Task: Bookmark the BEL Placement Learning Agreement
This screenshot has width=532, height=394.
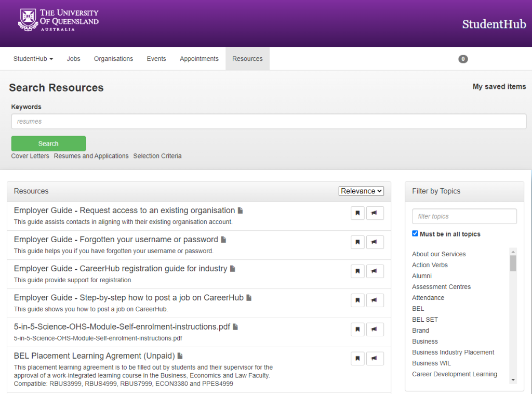Action: [x=357, y=358]
